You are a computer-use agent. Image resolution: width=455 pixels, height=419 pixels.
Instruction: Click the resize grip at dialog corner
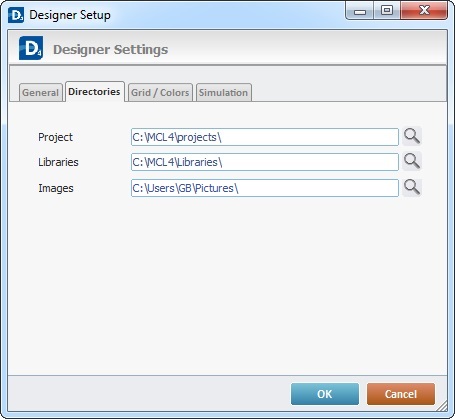pyautogui.click(x=442, y=406)
